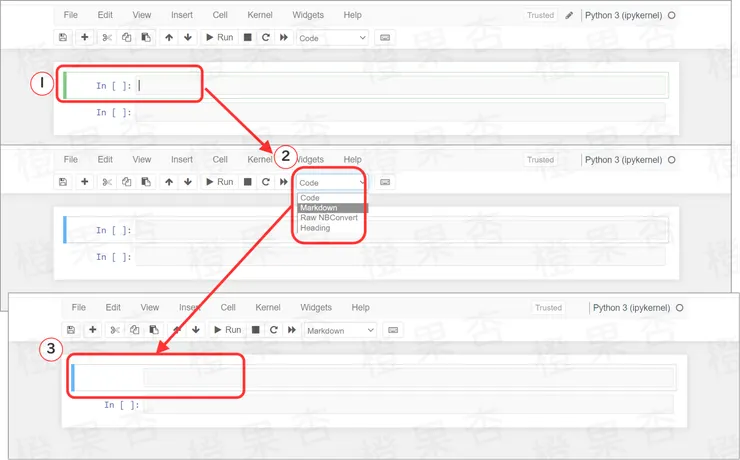
Task: Move cell up in the top panel toolbar
Action: 169,37
